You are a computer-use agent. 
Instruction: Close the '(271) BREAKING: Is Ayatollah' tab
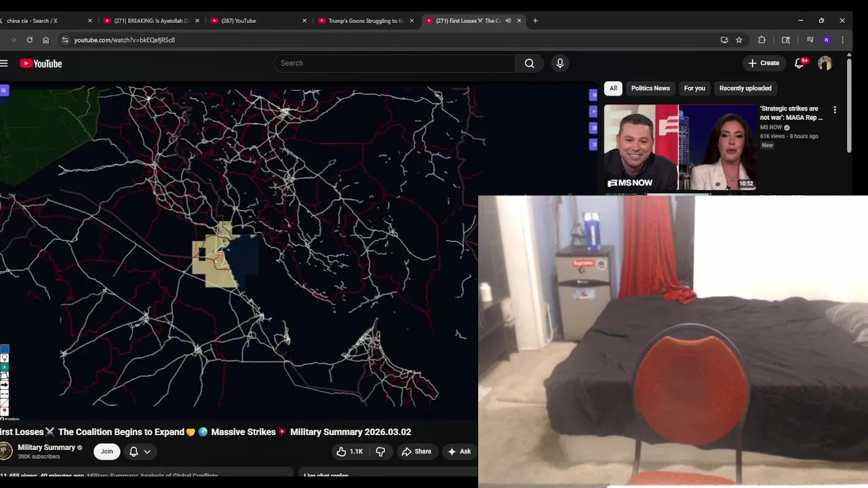(x=197, y=20)
